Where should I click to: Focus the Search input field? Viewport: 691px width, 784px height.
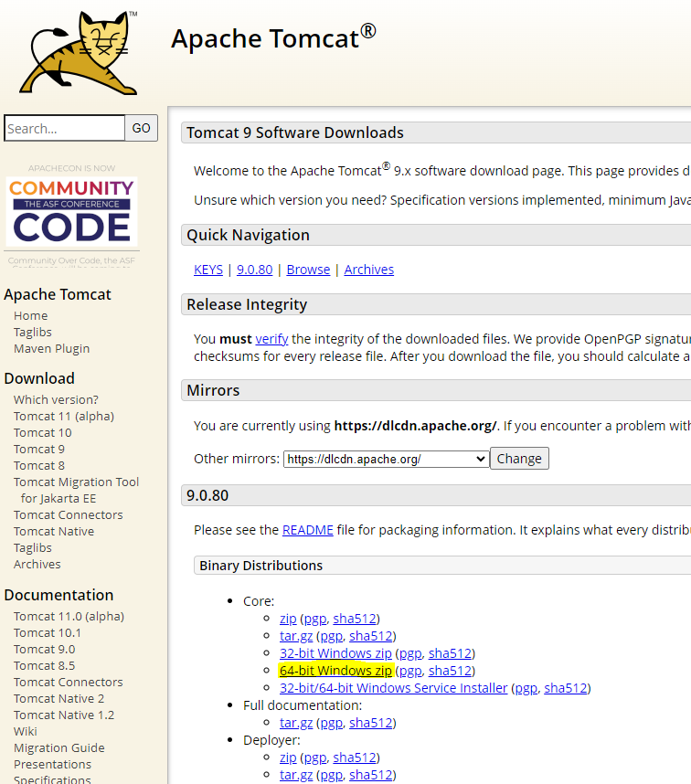(x=65, y=129)
